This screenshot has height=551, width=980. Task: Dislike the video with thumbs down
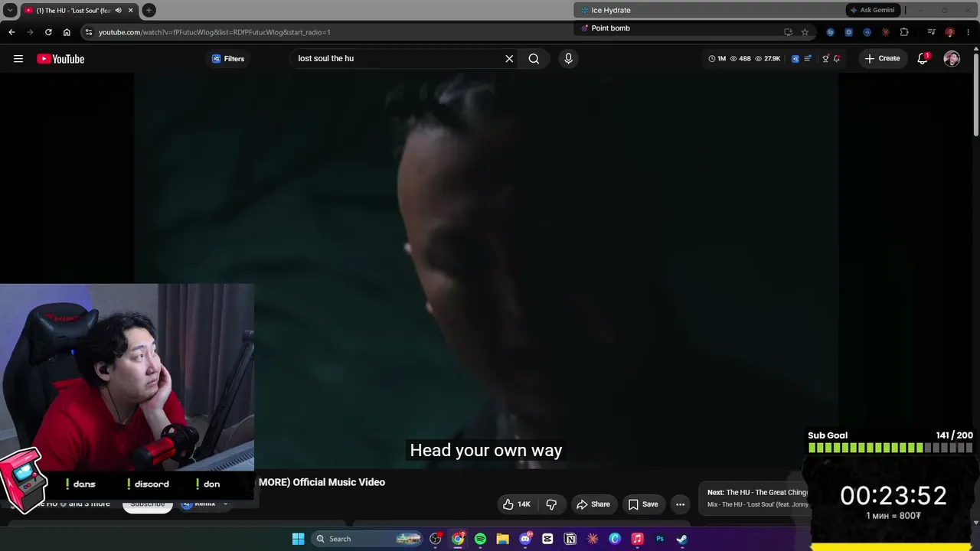pyautogui.click(x=551, y=504)
